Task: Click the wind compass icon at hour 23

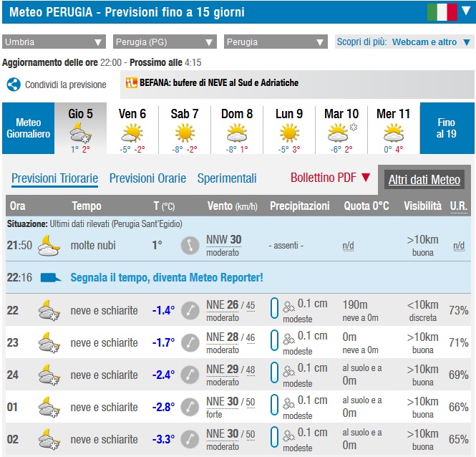Action: pos(190,342)
